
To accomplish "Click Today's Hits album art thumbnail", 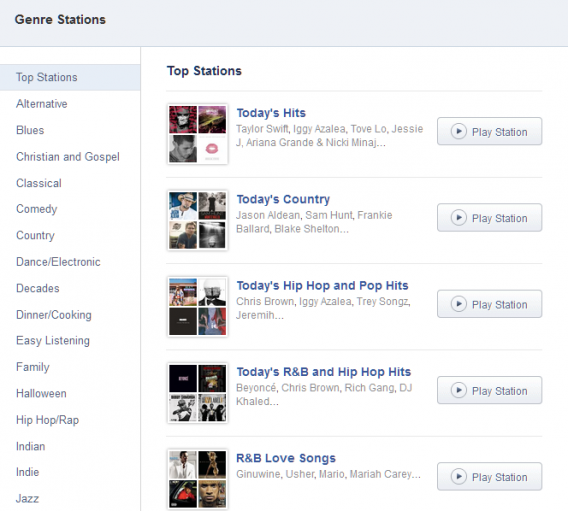I will tap(197, 134).
